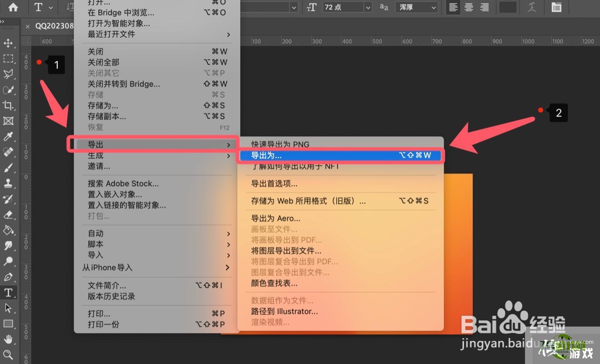Expand the 脚本 submenu

pos(157,244)
